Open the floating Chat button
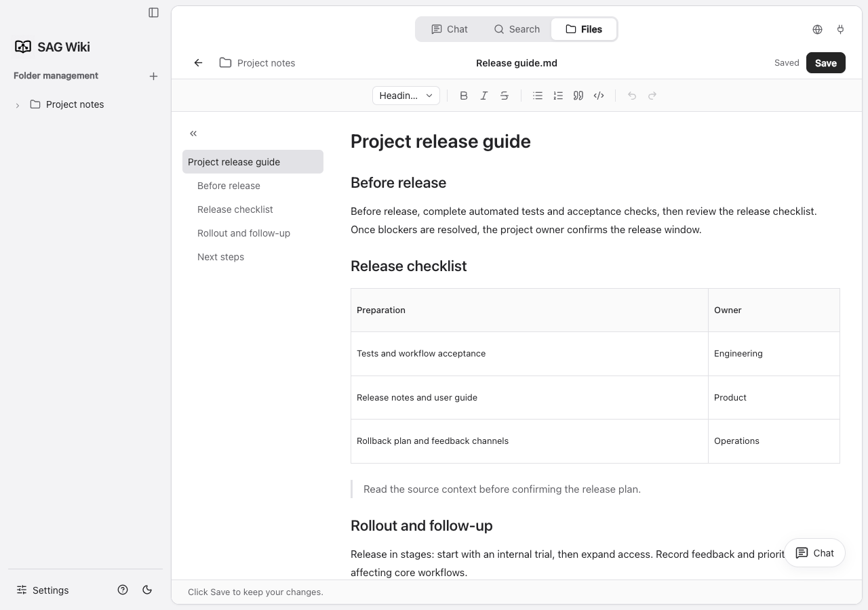The width and height of the screenshot is (868, 610). click(x=814, y=552)
